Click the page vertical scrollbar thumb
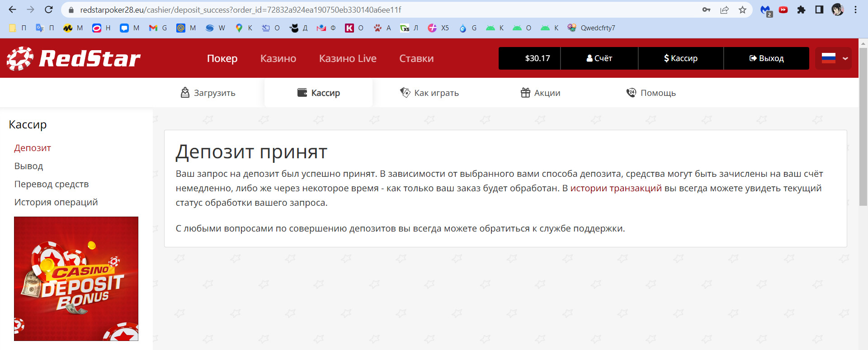This screenshot has height=350, width=868. click(863, 127)
